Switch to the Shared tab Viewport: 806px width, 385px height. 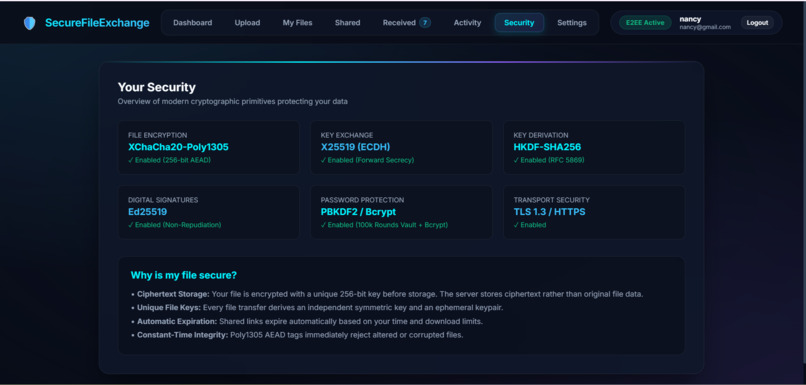point(347,23)
